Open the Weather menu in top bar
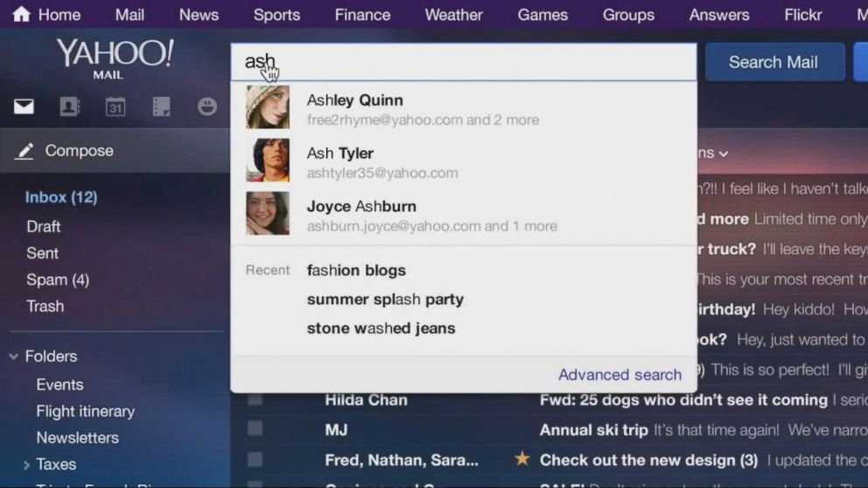 [x=454, y=15]
